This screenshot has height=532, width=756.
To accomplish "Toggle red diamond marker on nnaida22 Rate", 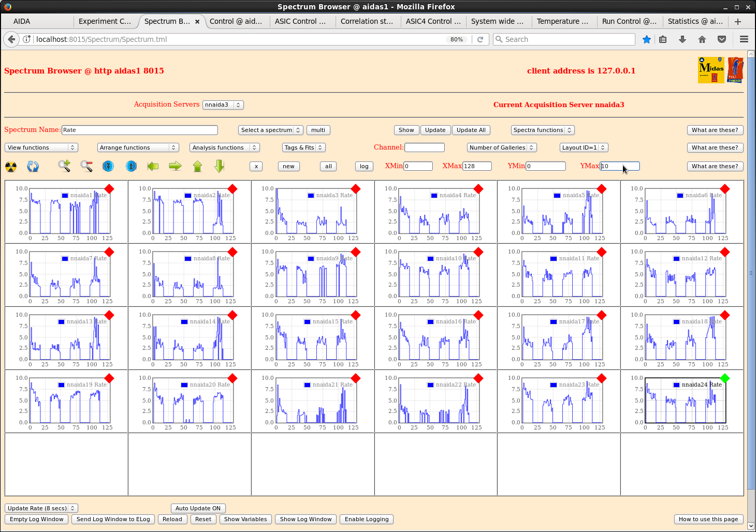I will [478, 378].
